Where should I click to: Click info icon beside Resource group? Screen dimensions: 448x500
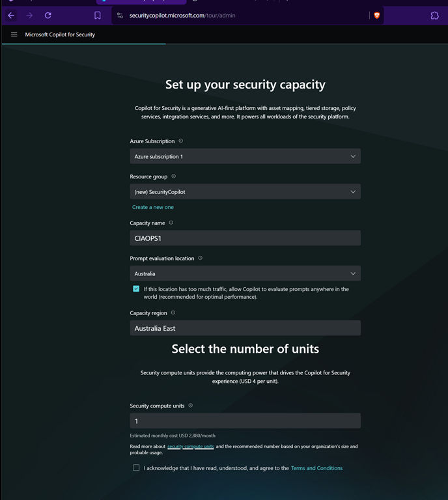173,176
